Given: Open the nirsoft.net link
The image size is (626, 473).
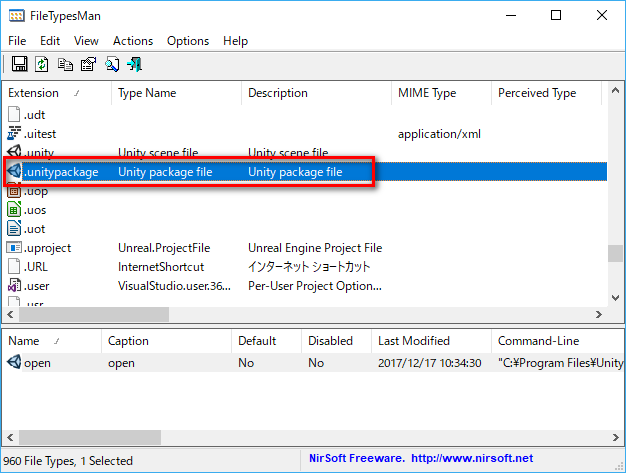Looking at the screenshot, I should 472,458.
